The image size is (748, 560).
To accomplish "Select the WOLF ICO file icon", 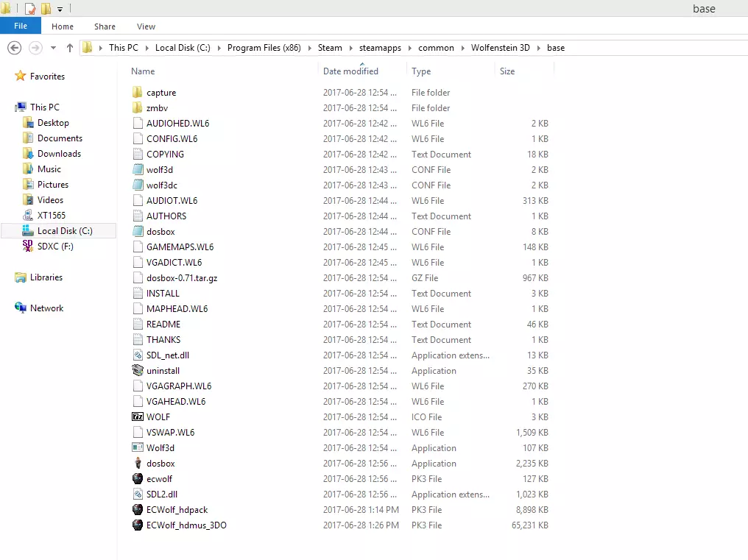I will coord(138,417).
